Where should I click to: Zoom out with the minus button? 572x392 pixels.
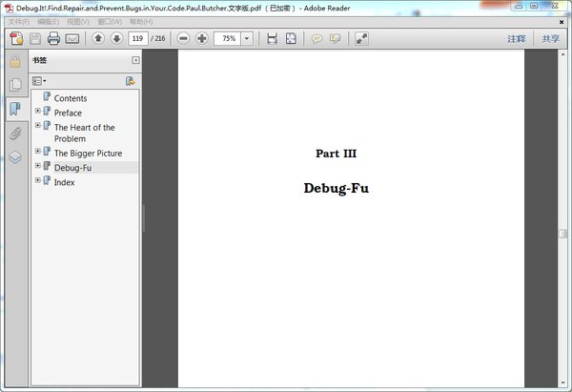pos(183,38)
